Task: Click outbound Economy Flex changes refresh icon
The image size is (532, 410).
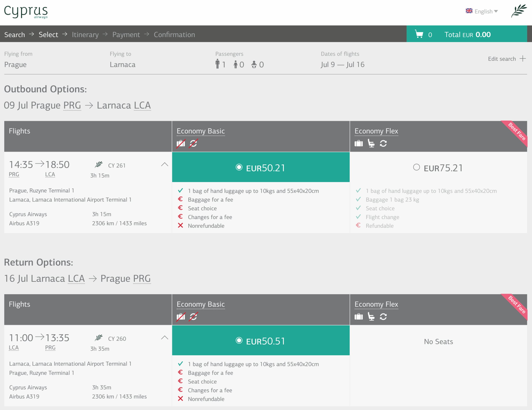Action: [x=383, y=143]
